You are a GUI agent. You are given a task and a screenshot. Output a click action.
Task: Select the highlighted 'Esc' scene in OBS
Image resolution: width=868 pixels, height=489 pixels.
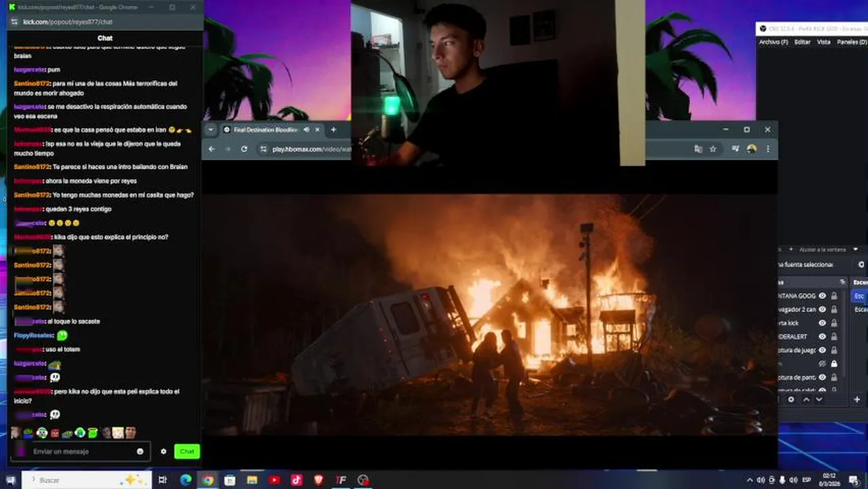click(x=859, y=296)
